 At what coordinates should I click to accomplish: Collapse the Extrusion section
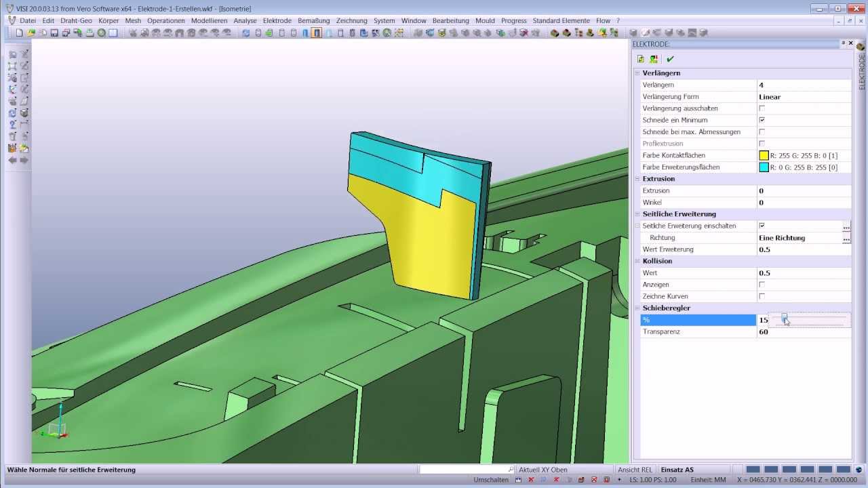(637, 179)
